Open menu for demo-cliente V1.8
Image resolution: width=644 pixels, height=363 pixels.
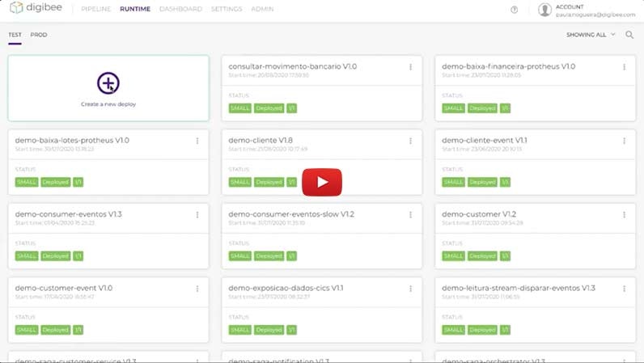[x=410, y=141]
